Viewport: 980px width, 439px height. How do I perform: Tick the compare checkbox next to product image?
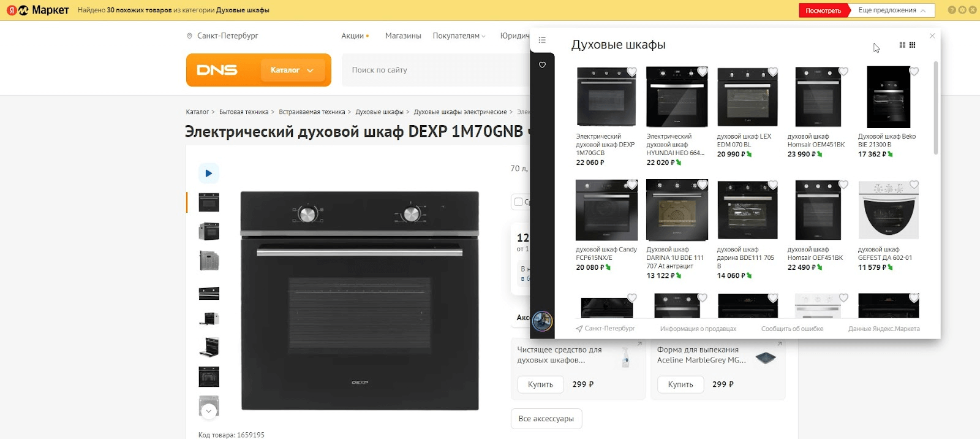click(x=519, y=202)
